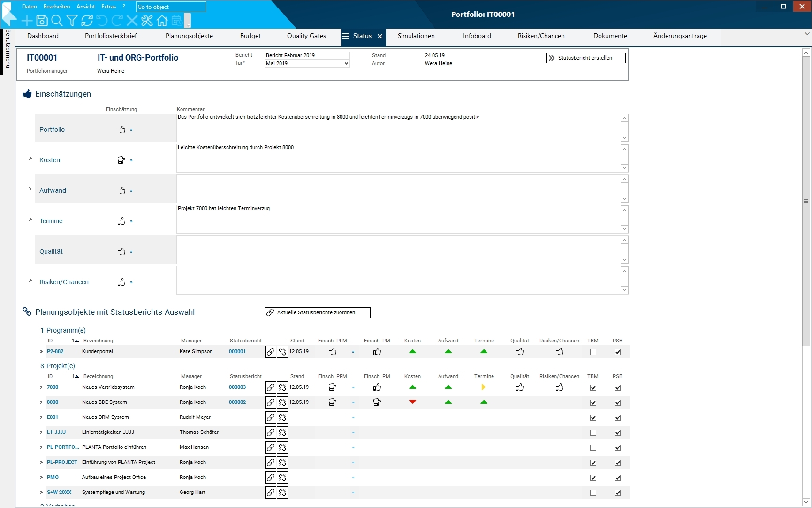Toggle PSB checkbox for PMO project
Image resolution: width=812 pixels, height=508 pixels.
click(617, 478)
